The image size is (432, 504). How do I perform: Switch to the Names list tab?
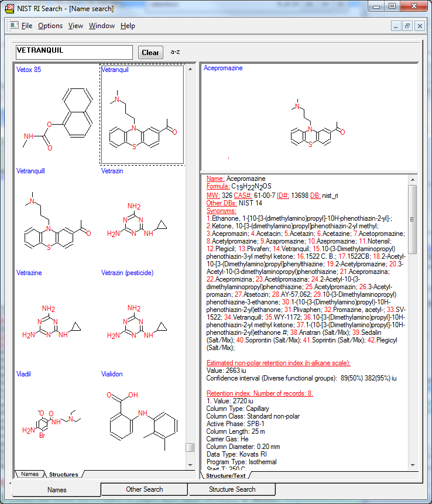click(30, 474)
